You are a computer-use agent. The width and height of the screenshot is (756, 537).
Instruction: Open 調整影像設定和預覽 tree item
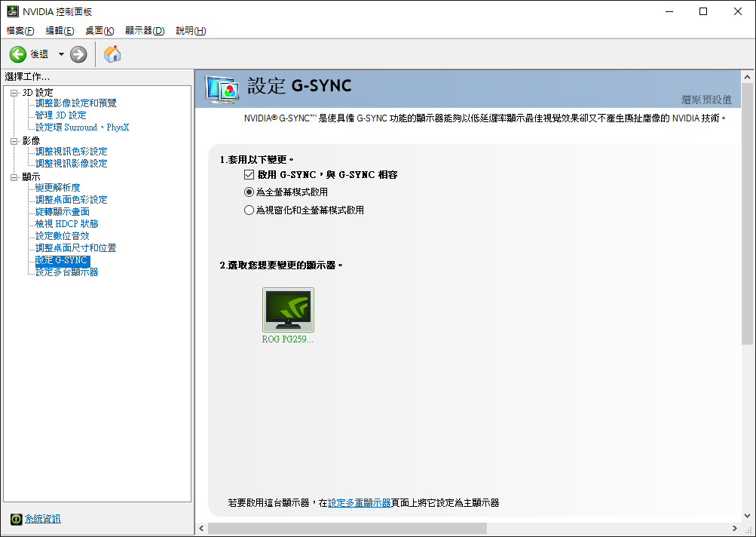coord(75,103)
